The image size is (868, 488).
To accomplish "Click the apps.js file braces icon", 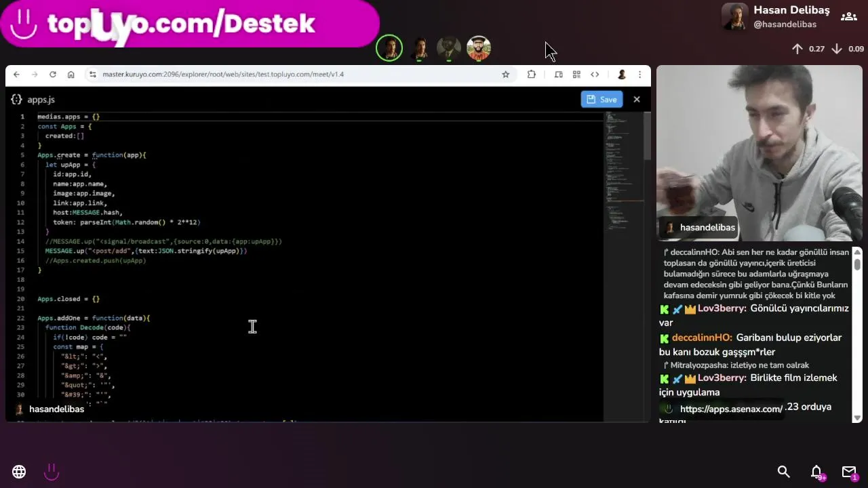I will tap(16, 100).
